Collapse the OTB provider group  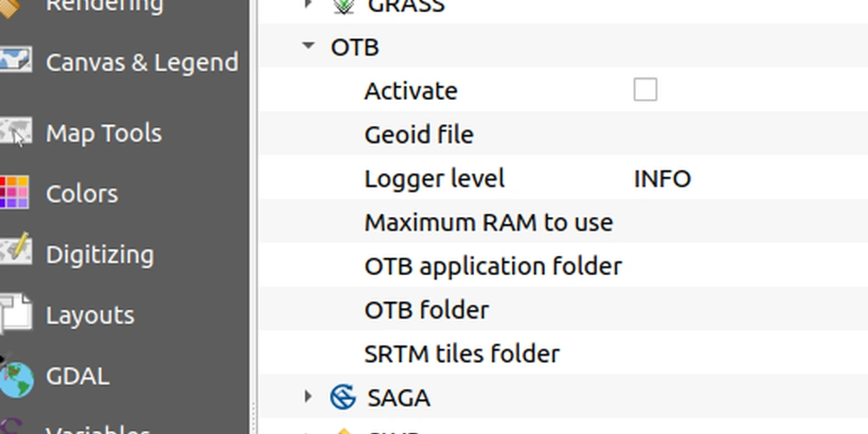coord(308,46)
